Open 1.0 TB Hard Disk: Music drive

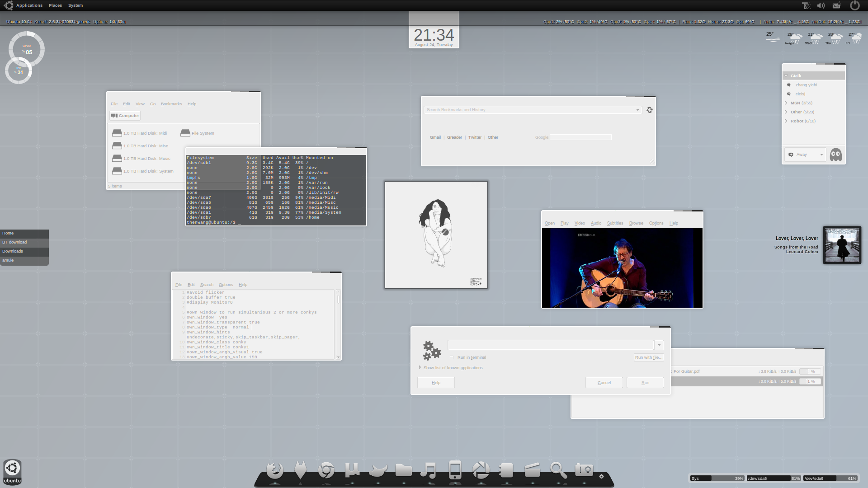click(142, 159)
